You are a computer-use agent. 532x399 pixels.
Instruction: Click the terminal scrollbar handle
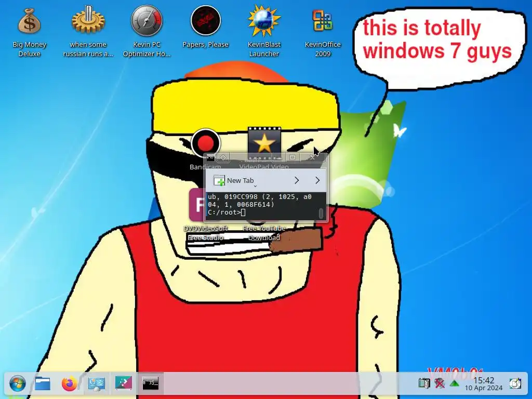321,213
